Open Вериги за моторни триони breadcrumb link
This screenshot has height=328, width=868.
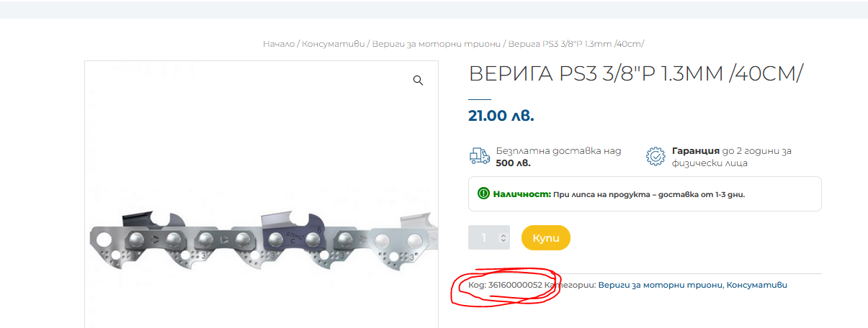point(437,44)
